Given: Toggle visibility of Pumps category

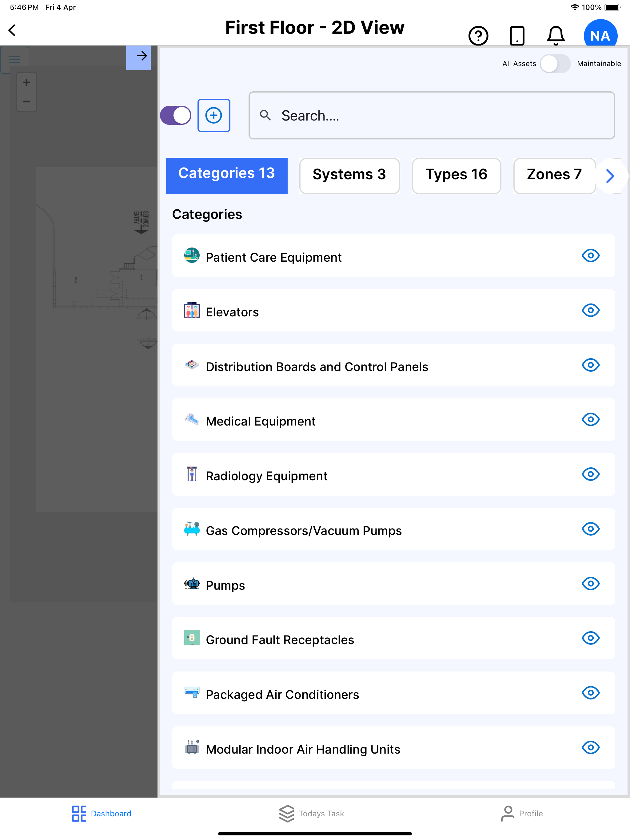Looking at the screenshot, I should (591, 583).
